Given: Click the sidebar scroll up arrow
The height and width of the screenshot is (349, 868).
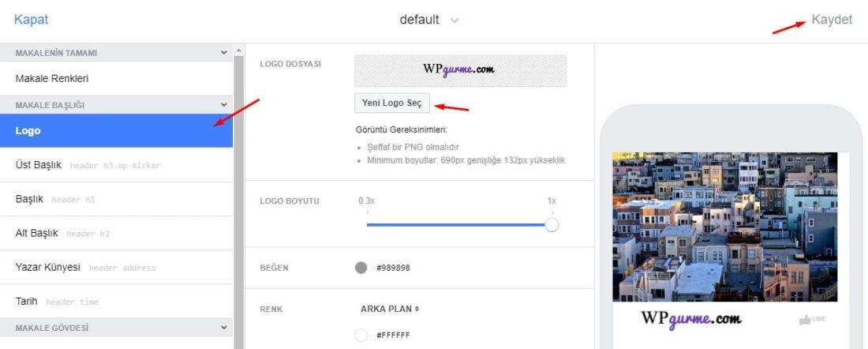Looking at the screenshot, I should pyautogui.click(x=238, y=51).
